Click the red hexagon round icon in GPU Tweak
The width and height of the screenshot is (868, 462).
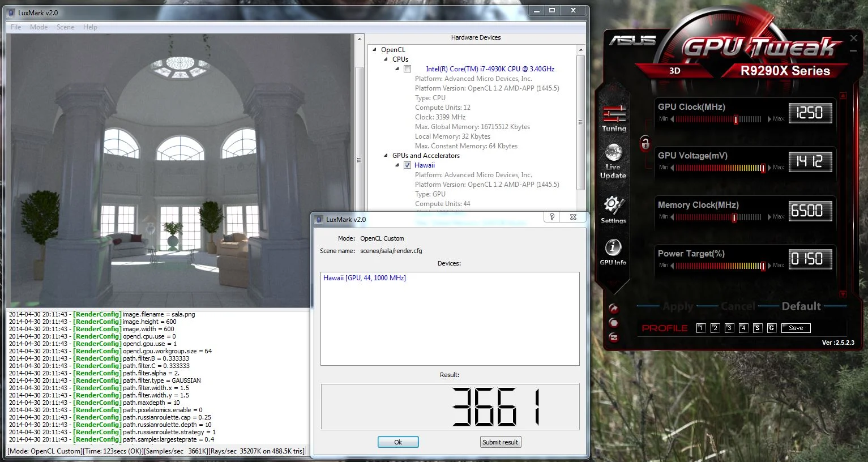pos(613,323)
